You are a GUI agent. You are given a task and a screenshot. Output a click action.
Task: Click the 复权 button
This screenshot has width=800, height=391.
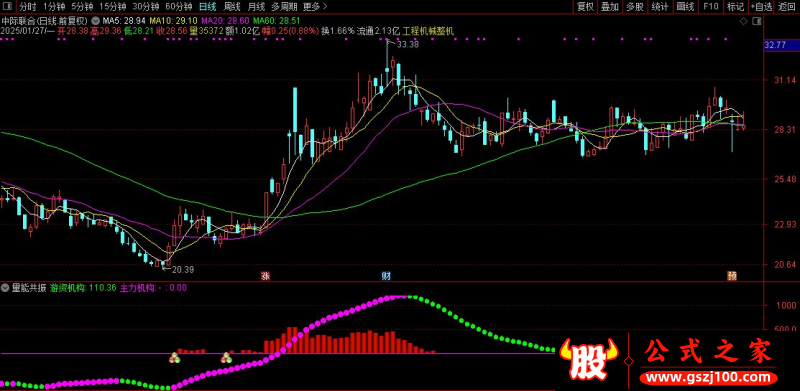click(585, 7)
